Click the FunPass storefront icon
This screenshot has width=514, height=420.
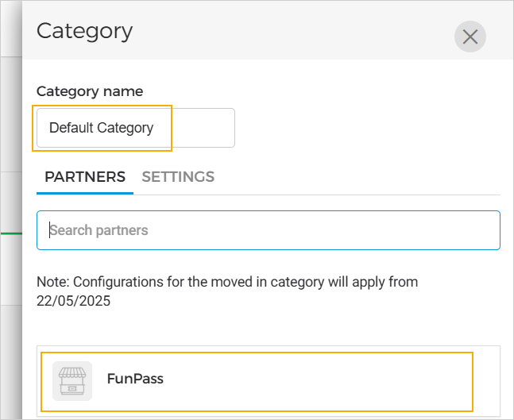click(x=72, y=380)
